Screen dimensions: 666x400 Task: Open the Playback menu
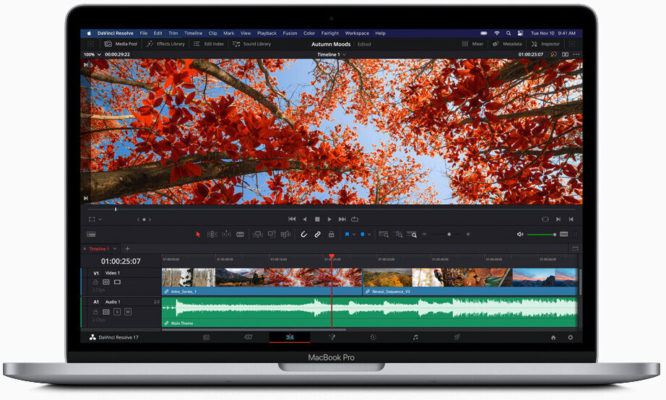tap(267, 33)
